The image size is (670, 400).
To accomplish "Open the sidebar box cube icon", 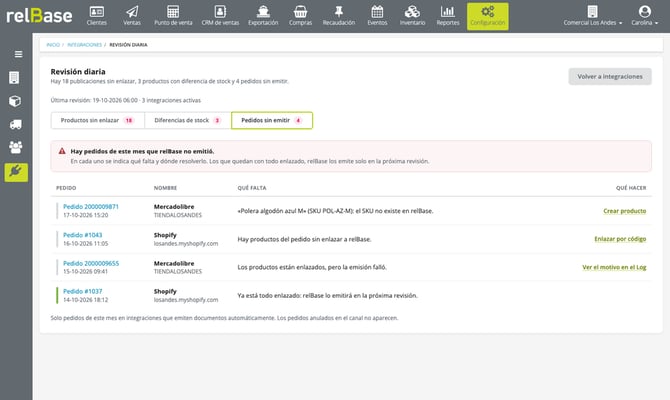I will coord(15,101).
